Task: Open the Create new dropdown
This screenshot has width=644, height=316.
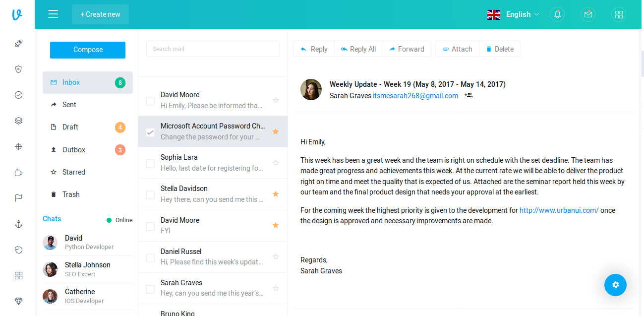Action: click(x=100, y=14)
